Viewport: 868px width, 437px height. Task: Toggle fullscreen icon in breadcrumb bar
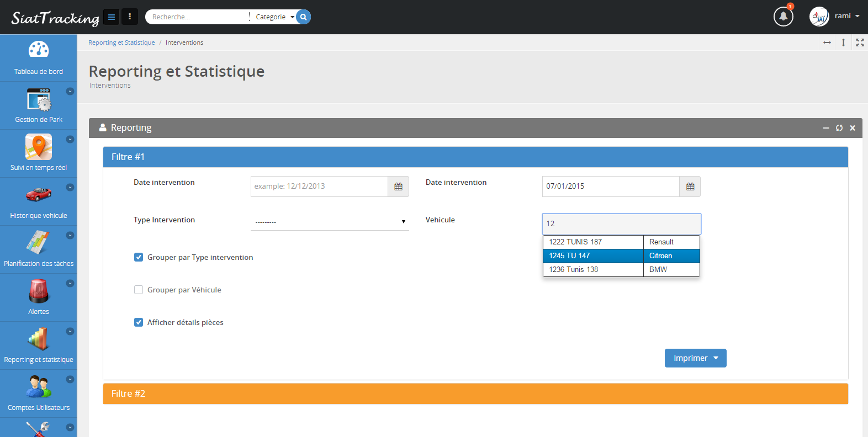click(860, 42)
